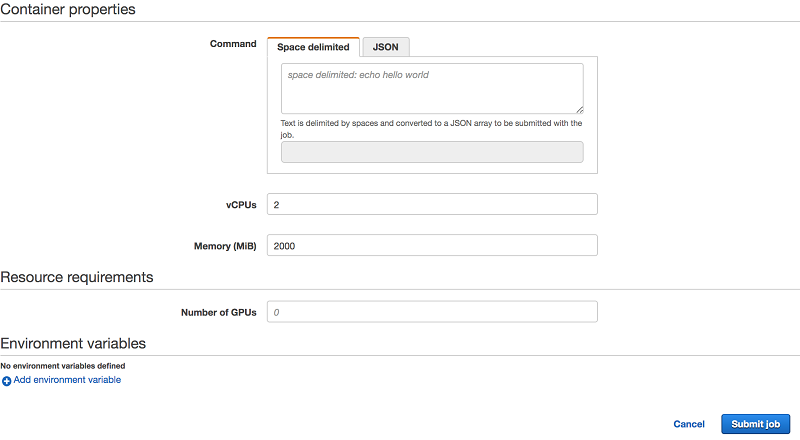Screen dimensions: 800x440
Task: Click the Command field label
Action: 233,44
